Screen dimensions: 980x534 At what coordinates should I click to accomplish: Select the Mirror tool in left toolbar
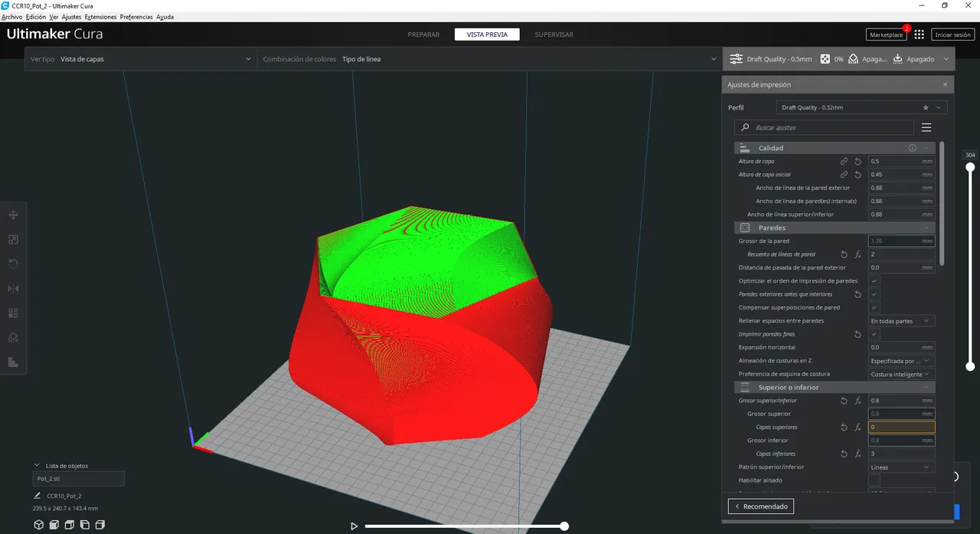click(x=13, y=288)
